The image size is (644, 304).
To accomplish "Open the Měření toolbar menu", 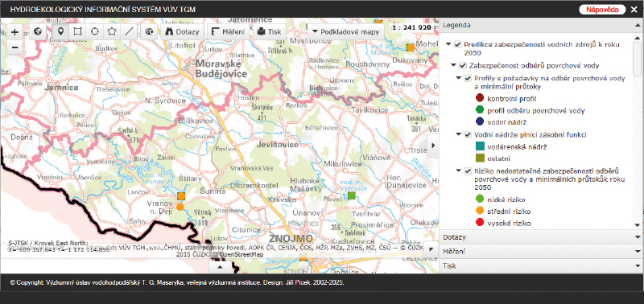I will [228, 31].
